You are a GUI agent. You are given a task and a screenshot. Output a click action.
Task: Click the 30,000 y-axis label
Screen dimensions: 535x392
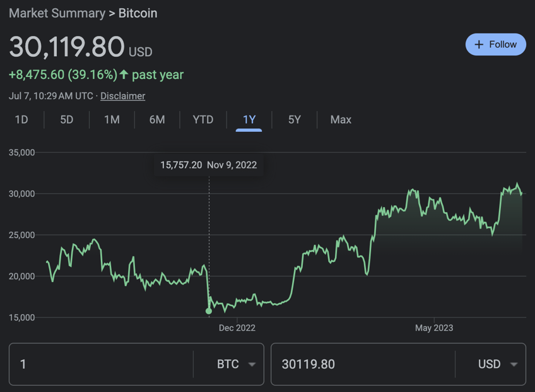pos(22,194)
